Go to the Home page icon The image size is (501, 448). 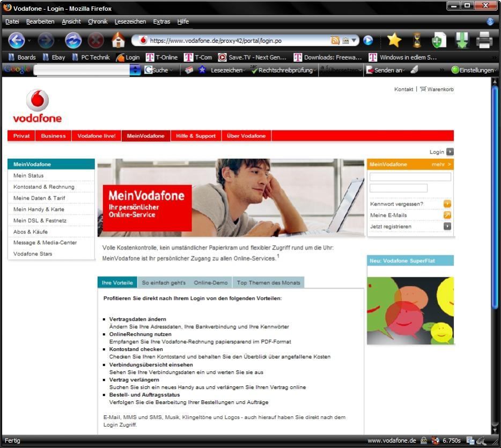coord(118,40)
